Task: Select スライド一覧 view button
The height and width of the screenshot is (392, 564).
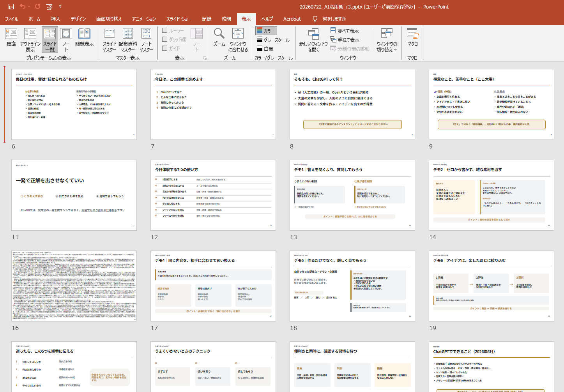Action: tap(50, 40)
